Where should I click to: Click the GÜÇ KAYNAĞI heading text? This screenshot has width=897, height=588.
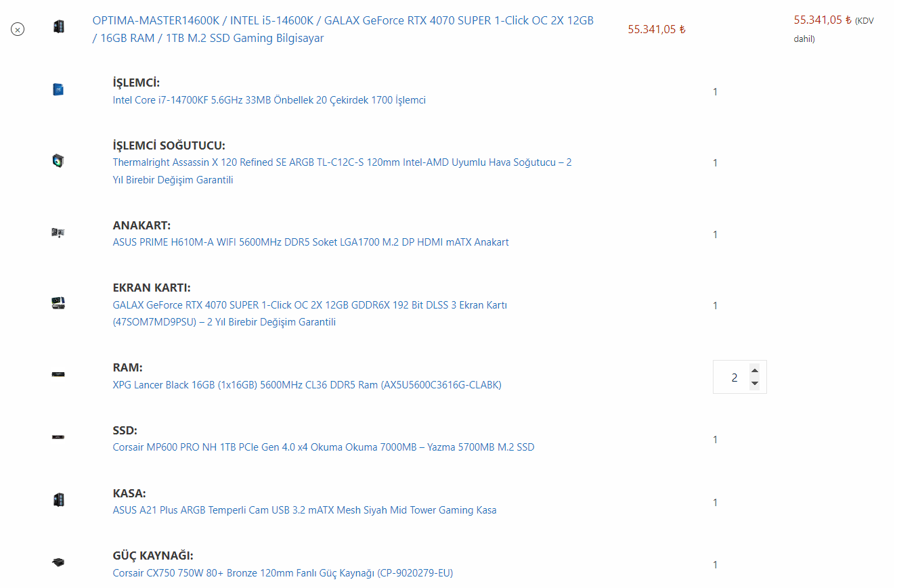tap(153, 556)
